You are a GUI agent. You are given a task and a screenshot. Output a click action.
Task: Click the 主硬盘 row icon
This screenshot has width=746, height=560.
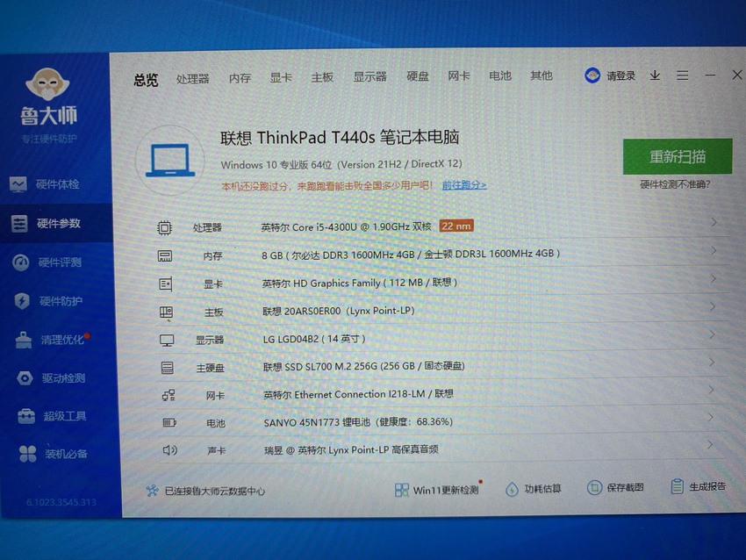click(167, 368)
